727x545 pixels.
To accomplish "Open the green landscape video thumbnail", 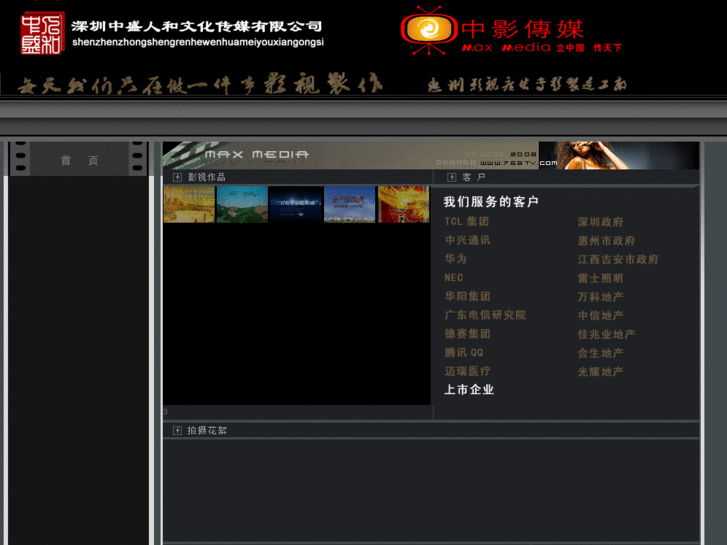I will point(242,205).
